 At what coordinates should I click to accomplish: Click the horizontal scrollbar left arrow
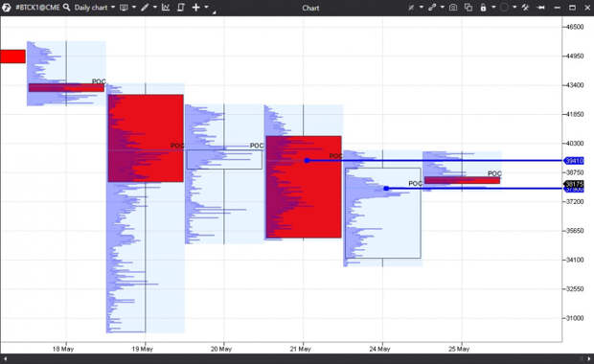(x=5, y=358)
